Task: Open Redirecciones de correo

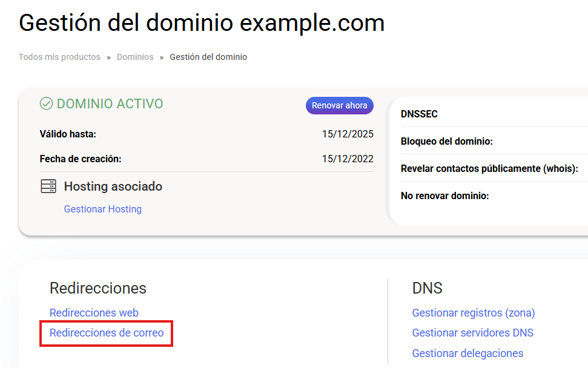Action: pyautogui.click(x=107, y=333)
